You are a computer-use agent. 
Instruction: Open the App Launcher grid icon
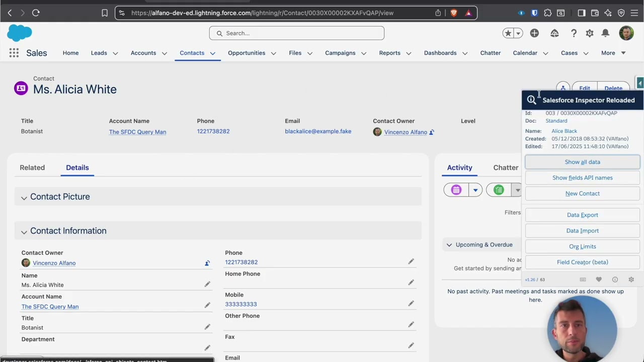point(14,53)
